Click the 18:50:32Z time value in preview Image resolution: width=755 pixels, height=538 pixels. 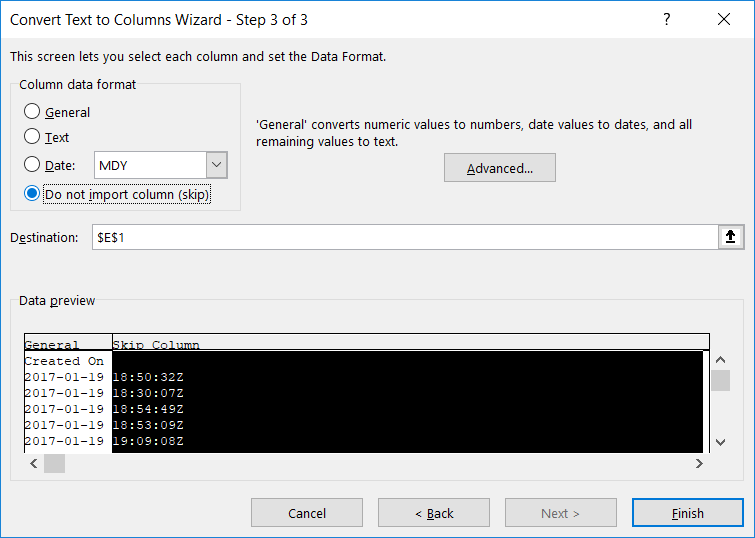pyautogui.click(x=148, y=377)
